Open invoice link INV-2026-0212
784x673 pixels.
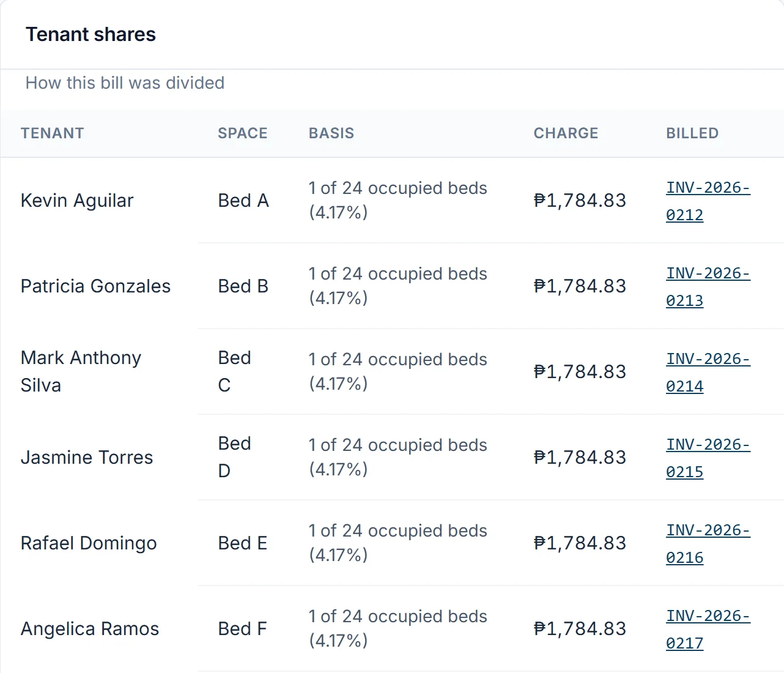tap(708, 201)
